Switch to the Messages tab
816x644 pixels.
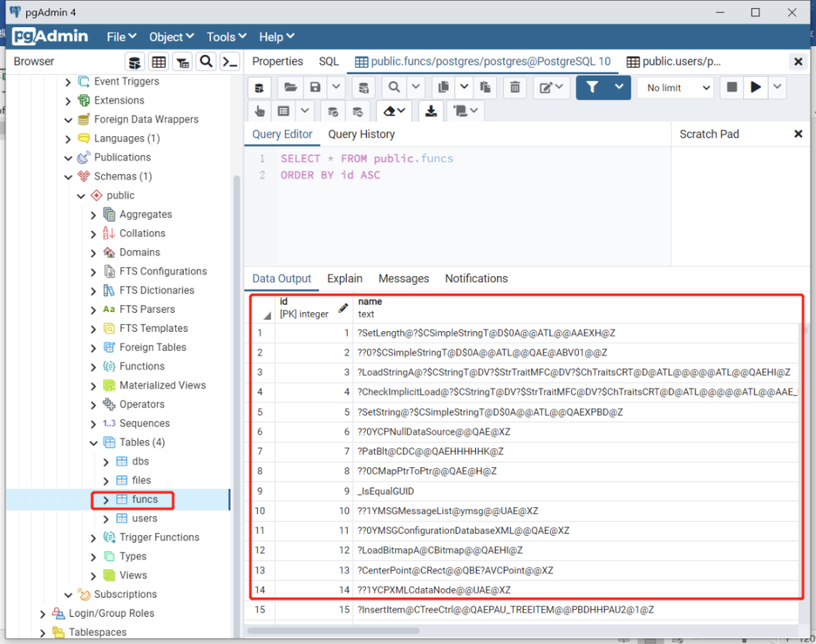[403, 278]
